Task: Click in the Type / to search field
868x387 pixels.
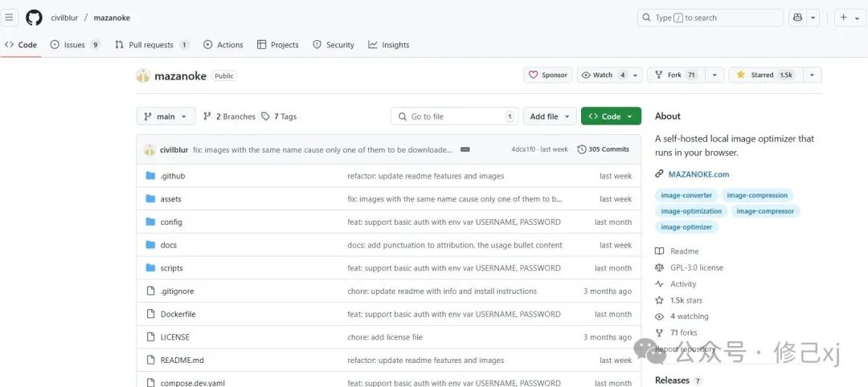Action: (710, 18)
